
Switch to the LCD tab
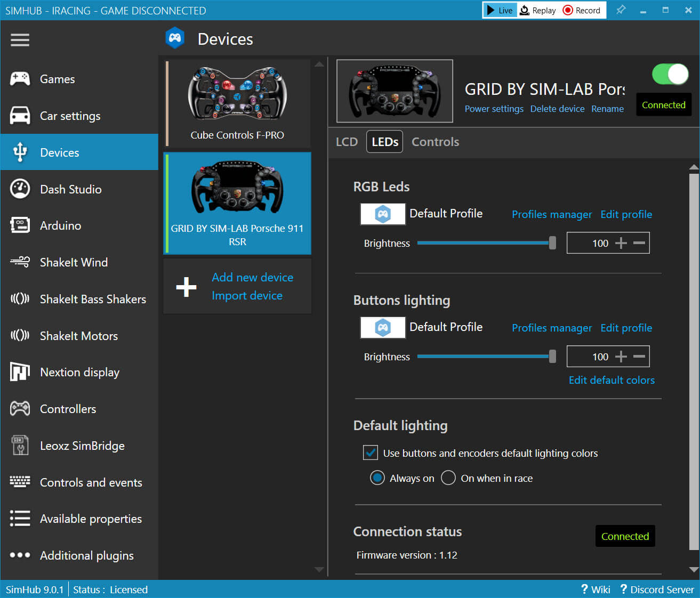[x=347, y=142]
